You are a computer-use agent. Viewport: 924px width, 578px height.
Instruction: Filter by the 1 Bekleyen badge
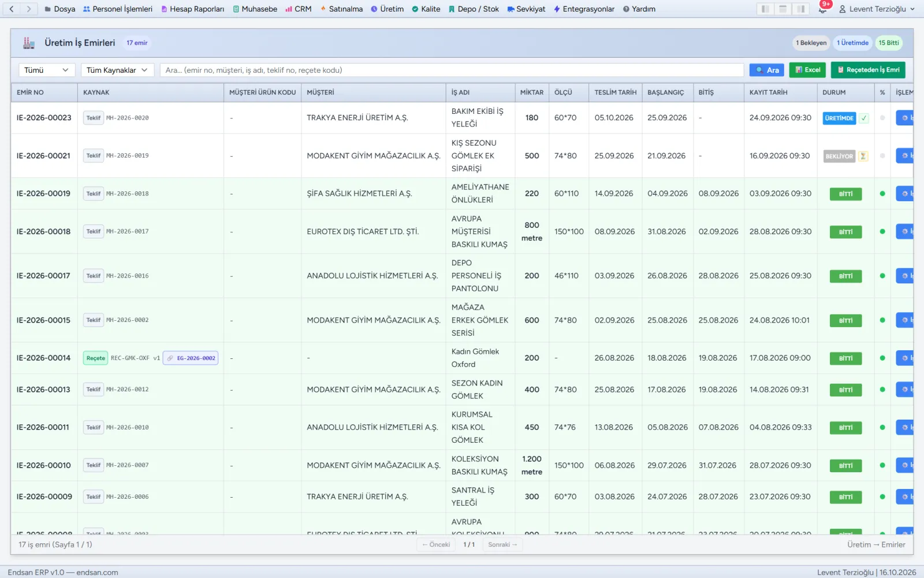coord(811,43)
